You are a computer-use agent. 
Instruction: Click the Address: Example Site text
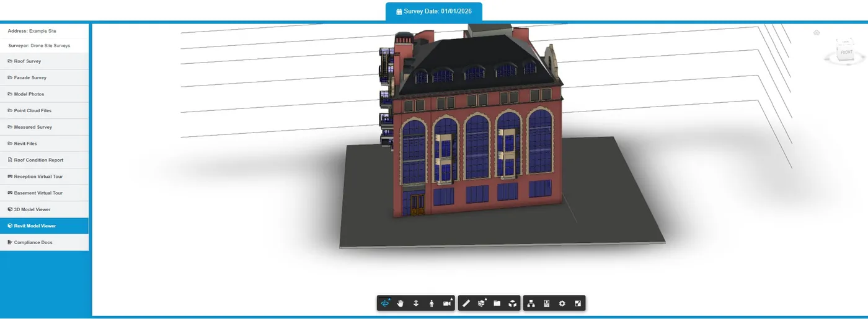pos(32,31)
